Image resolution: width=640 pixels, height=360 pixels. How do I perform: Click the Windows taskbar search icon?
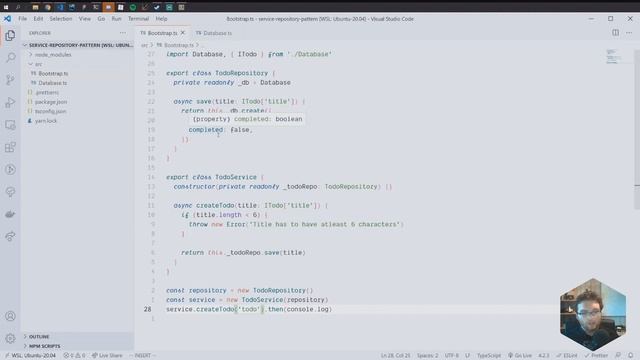(x=18, y=7)
